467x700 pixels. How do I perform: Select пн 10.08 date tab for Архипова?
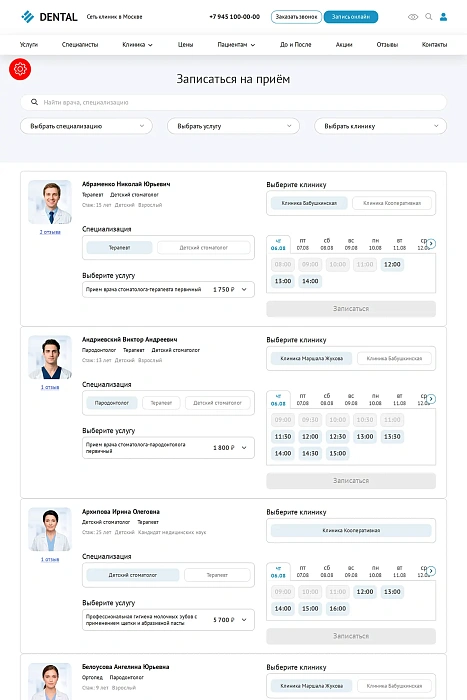tap(375, 571)
